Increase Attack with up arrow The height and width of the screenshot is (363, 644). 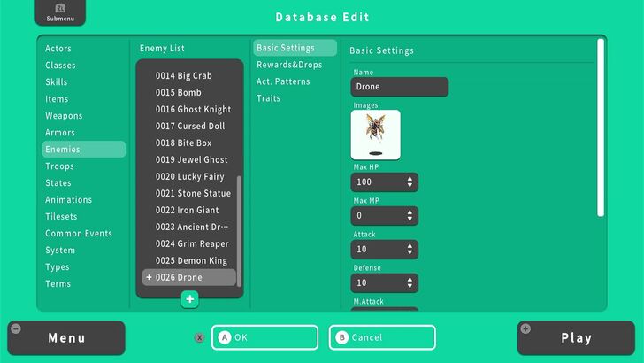point(410,246)
